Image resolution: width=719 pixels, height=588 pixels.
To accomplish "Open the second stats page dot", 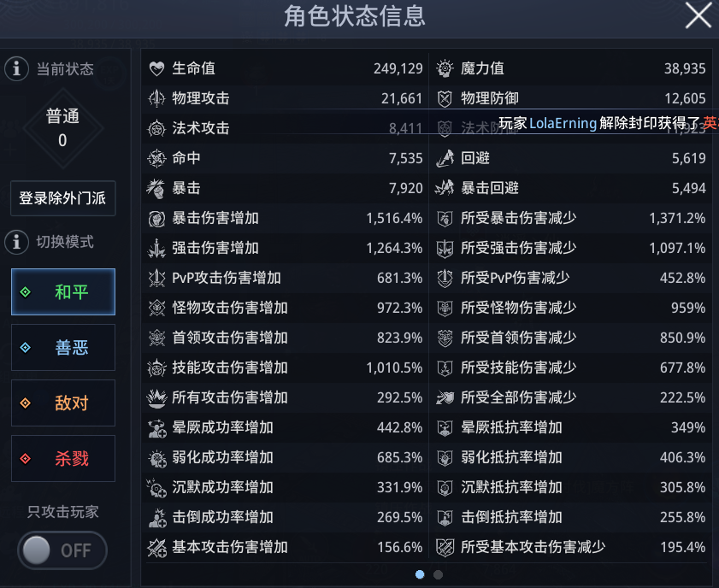I will click(438, 575).
